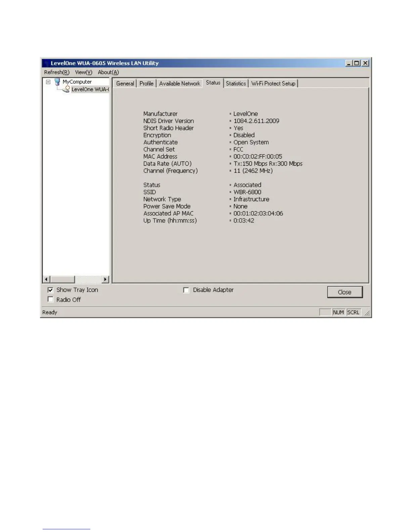Select the LevelOne WUA- tree item
This screenshot has width=411, height=532.
click(90, 89)
